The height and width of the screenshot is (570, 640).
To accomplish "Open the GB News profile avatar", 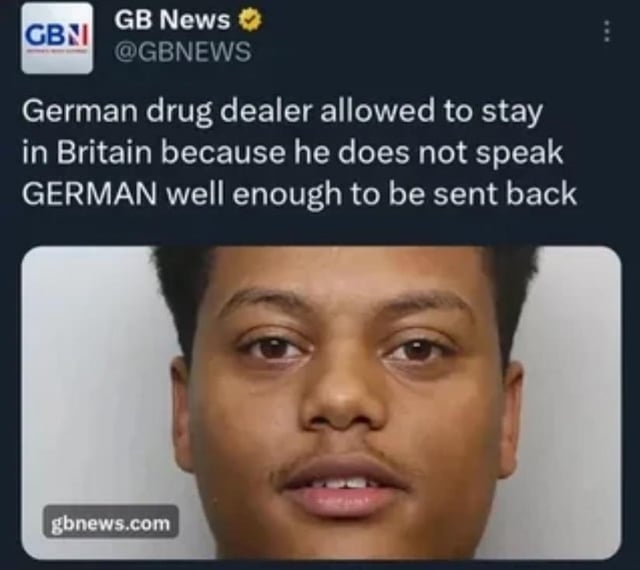I will click(x=57, y=38).
